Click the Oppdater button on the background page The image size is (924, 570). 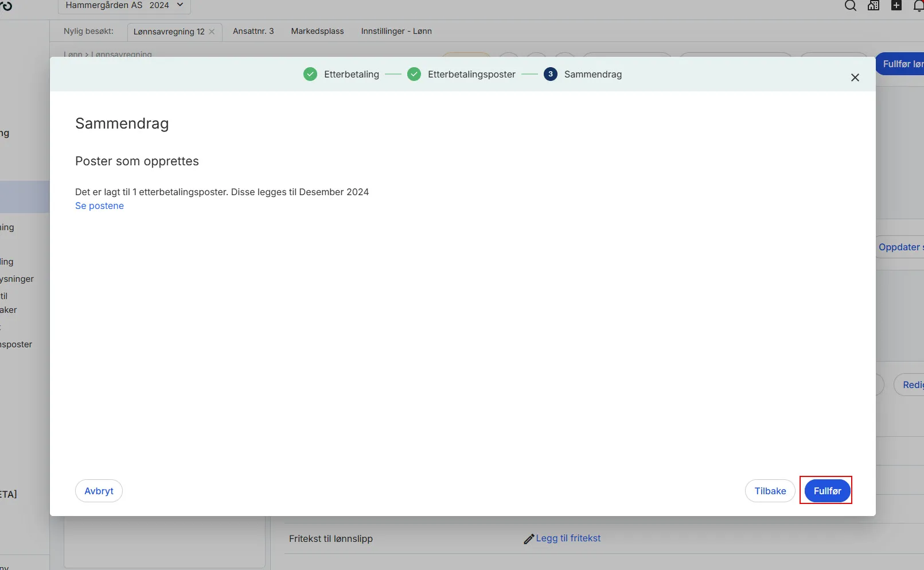point(900,247)
